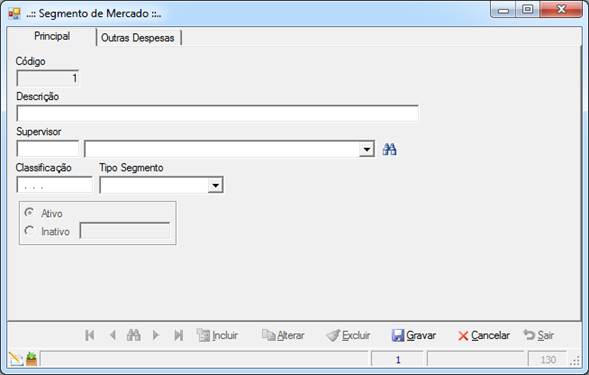Click the Classificação input field

coord(54,185)
